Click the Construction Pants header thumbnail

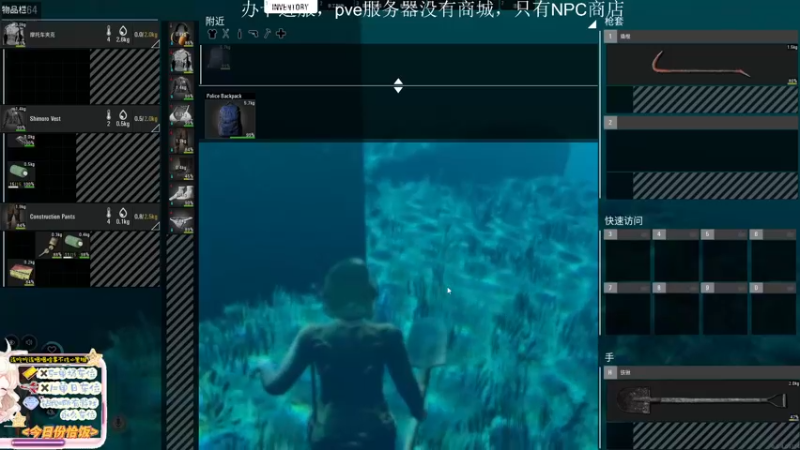coord(14,217)
